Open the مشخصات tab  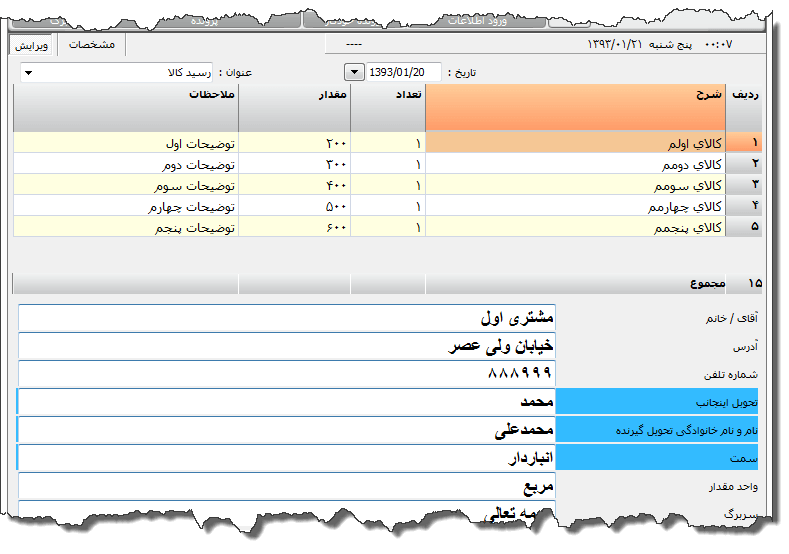[x=91, y=45]
